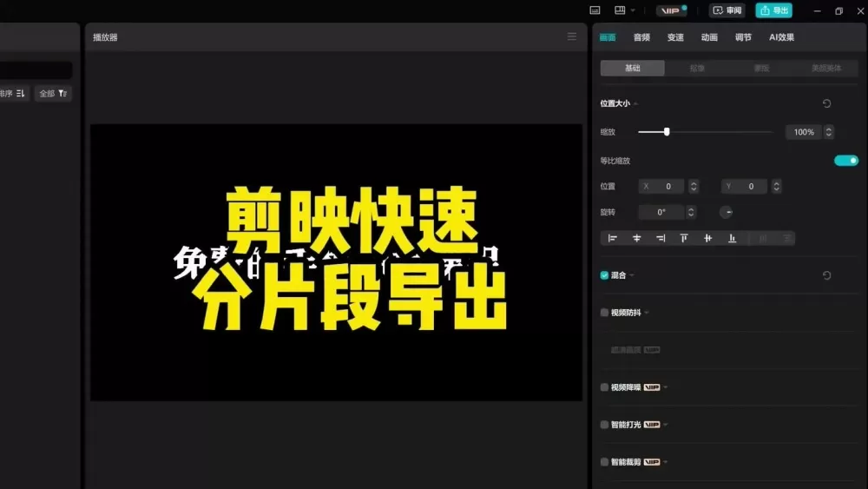The image size is (868, 489).
Task: Click the rotation dial knob
Action: coord(727,212)
